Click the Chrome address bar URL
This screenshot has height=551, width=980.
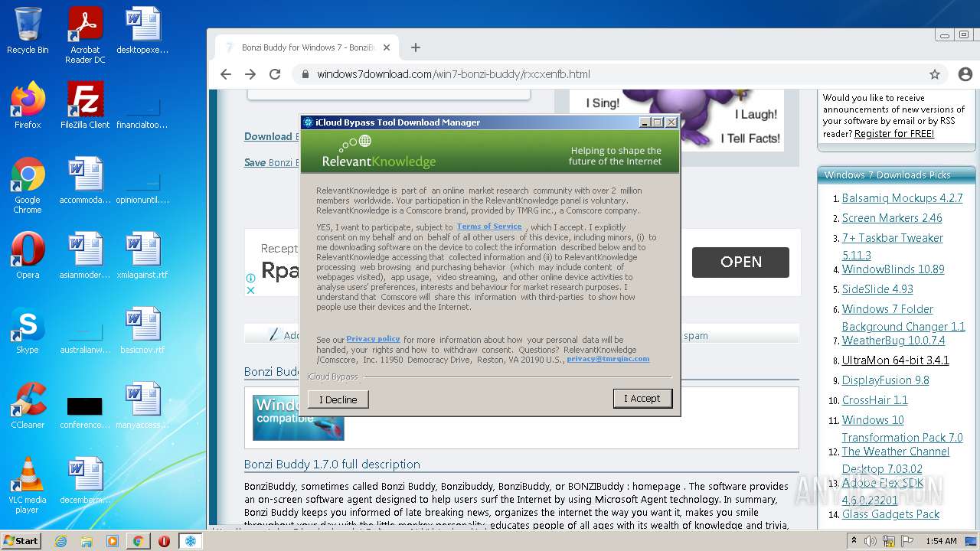(453, 74)
